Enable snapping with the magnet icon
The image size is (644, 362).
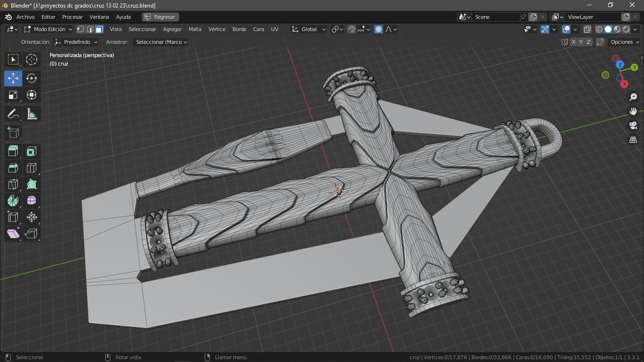click(x=352, y=29)
